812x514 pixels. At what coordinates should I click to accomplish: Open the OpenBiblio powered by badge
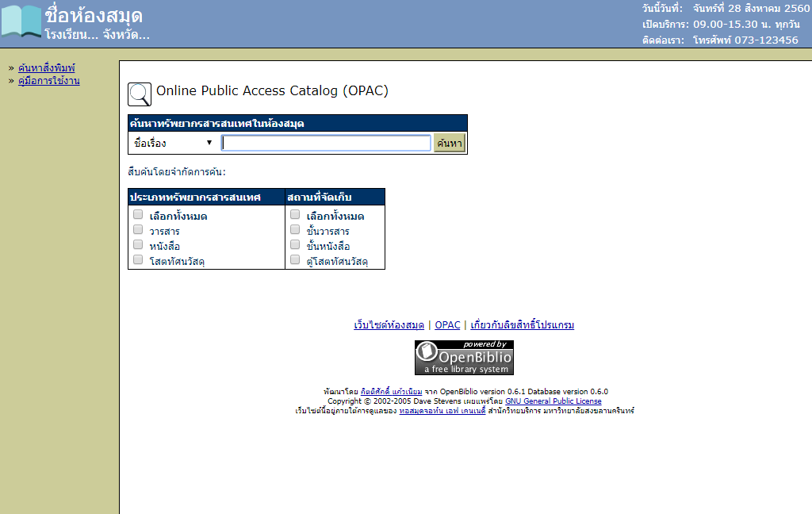464,358
